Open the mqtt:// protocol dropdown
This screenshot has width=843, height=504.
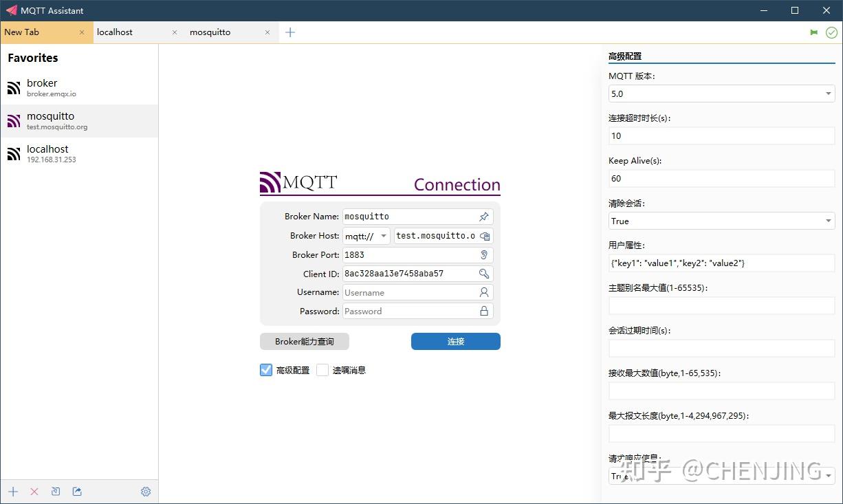tap(382, 236)
